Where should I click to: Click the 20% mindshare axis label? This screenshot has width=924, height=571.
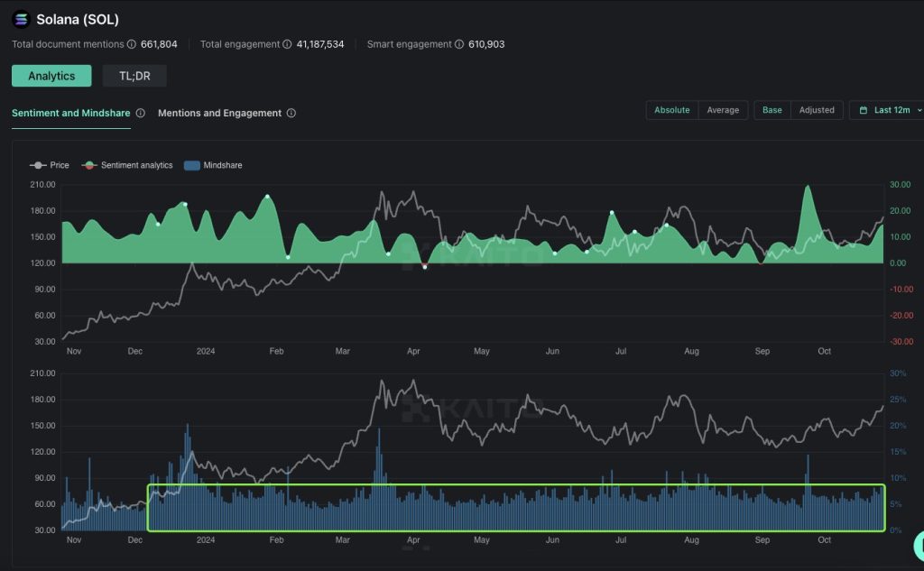click(898, 426)
